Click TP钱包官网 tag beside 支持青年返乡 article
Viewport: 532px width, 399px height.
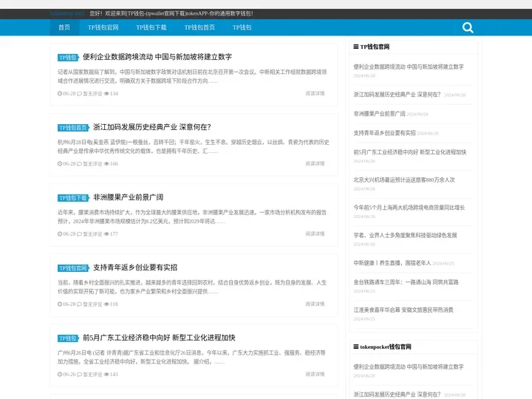click(73, 268)
